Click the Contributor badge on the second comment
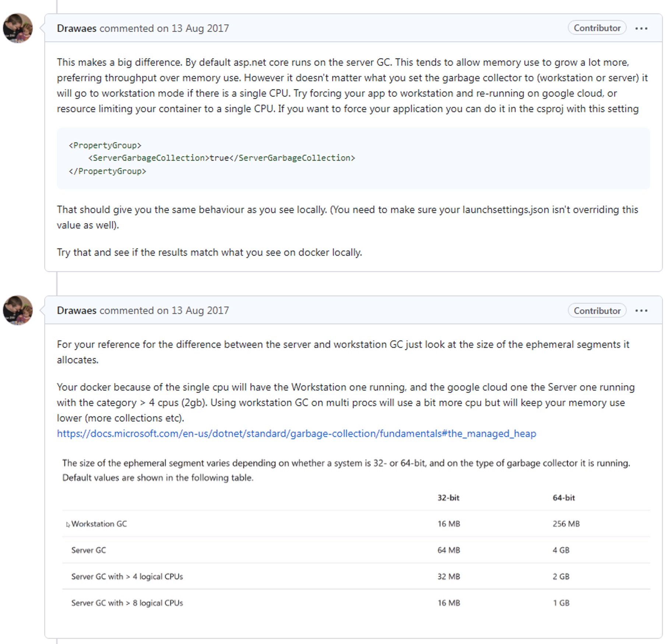 click(x=597, y=311)
